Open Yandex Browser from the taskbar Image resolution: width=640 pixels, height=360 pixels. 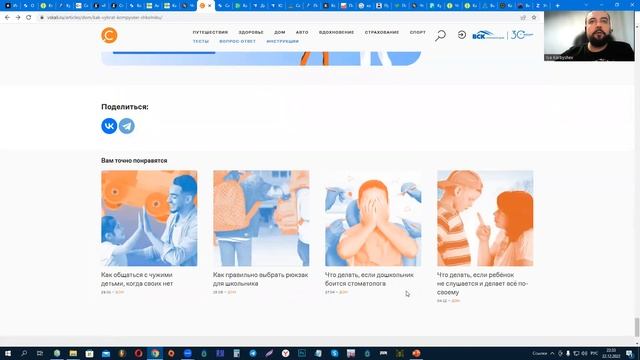click(x=286, y=353)
